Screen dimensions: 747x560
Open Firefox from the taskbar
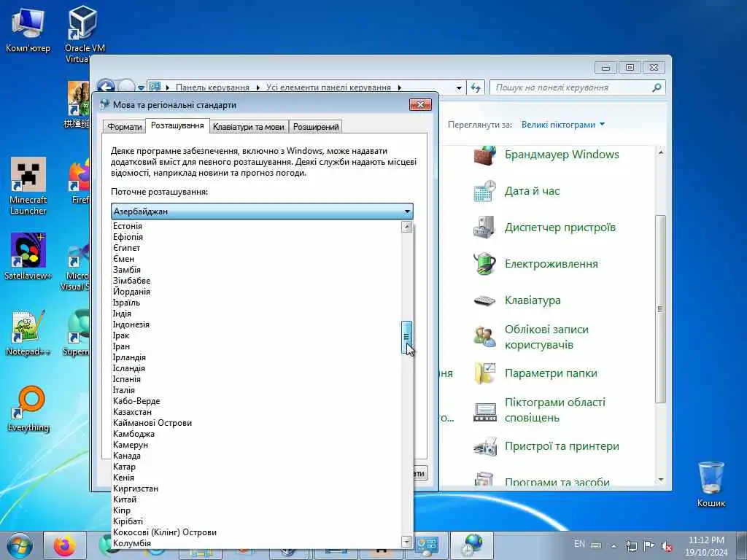pos(64,545)
